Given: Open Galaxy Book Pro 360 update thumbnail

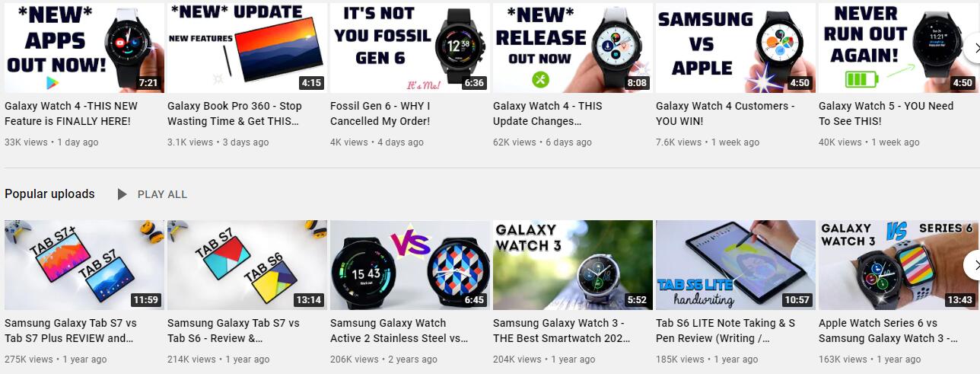Looking at the screenshot, I should click(247, 48).
